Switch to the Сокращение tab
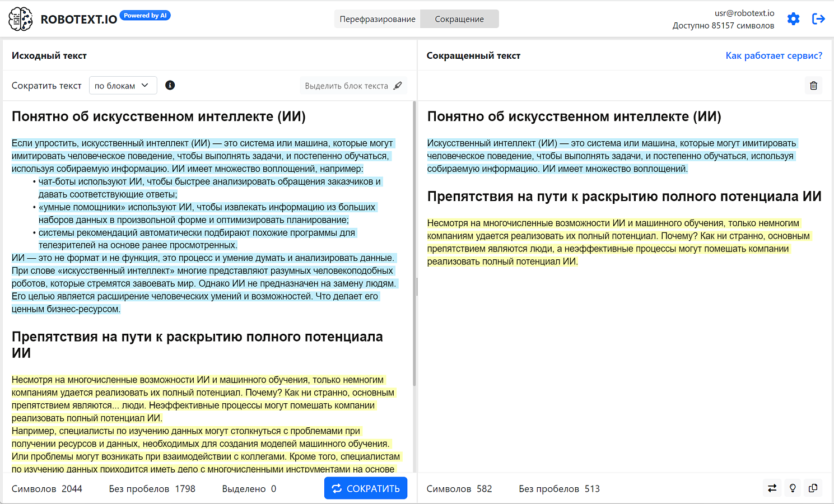 (x=459, y=19)
